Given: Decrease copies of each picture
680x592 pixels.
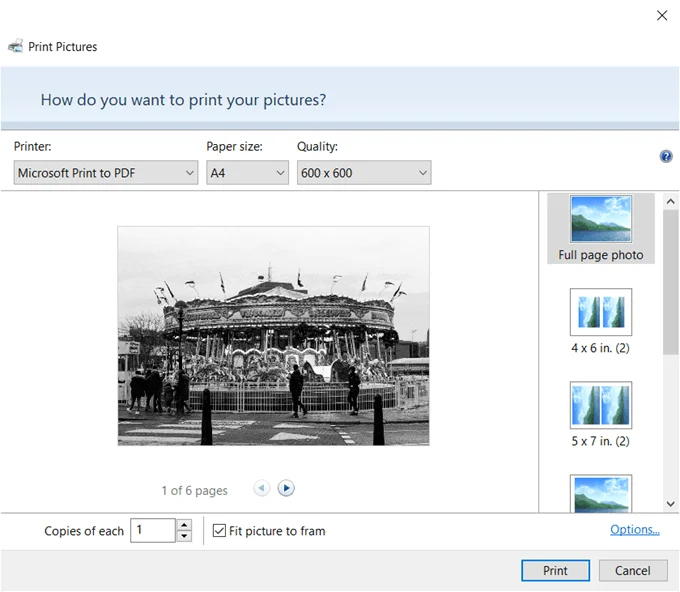Looking at the screenshot, I should coord(184,536).
